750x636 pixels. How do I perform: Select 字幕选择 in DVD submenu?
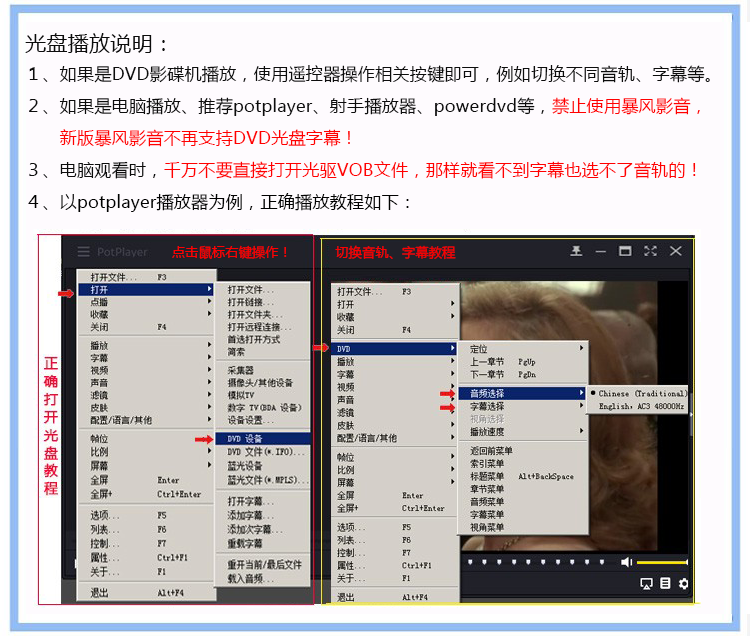click(522, 406)
